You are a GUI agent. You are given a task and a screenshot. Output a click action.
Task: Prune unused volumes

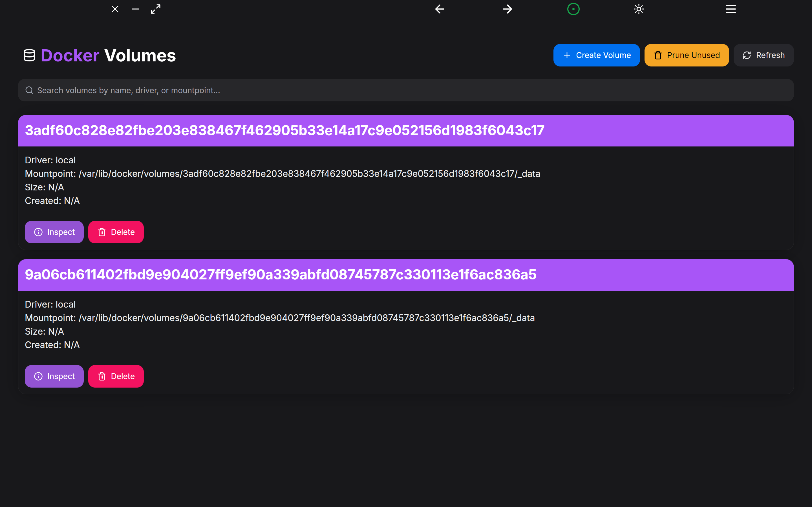(686, 55)
